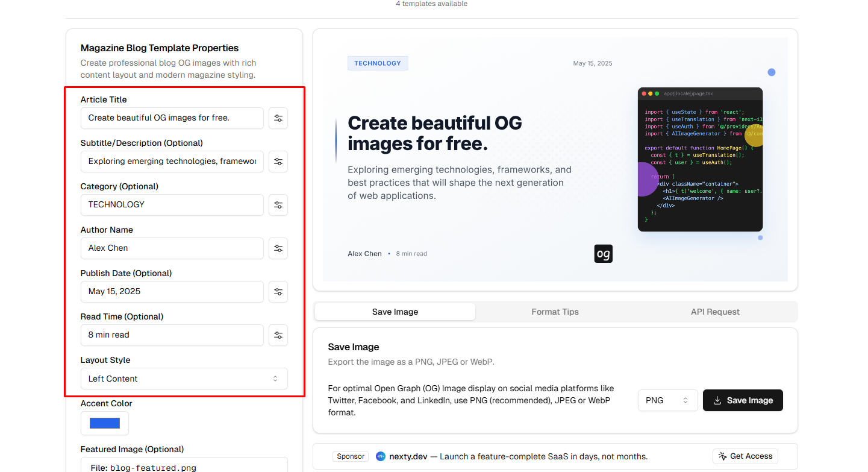
Task: Select the Save Image tab
Action: point(395,312)
